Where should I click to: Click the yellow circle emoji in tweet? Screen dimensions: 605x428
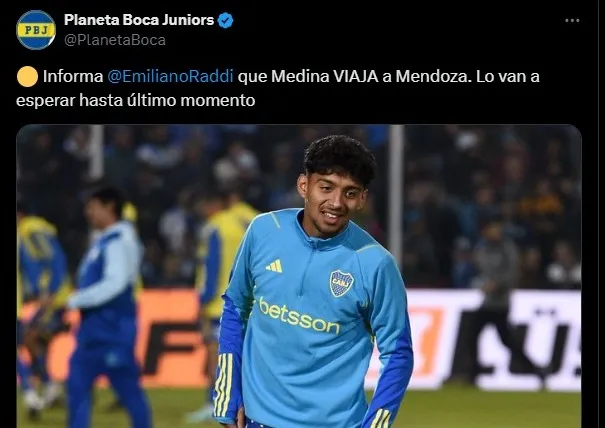point(27,76)
